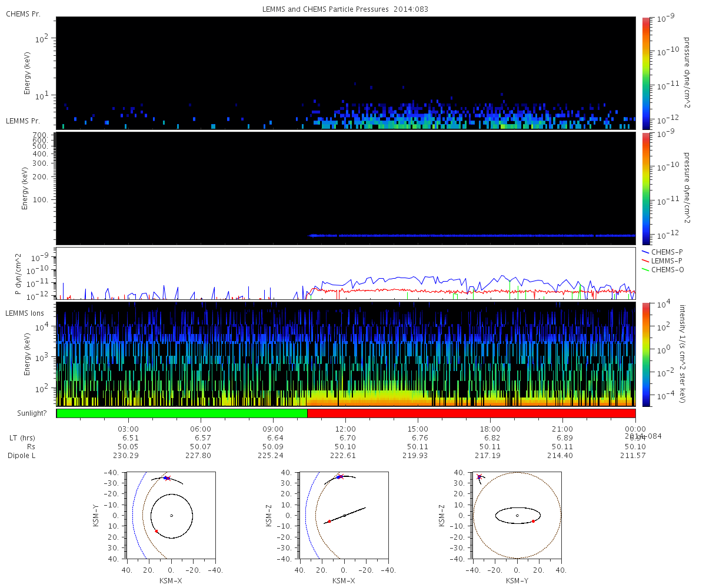The width and height of the screenshot is (706, 588).
Task: Click the red marker on the inner orbit in the KSM-X/KSM-Y plot
Action: coord(156,531)
